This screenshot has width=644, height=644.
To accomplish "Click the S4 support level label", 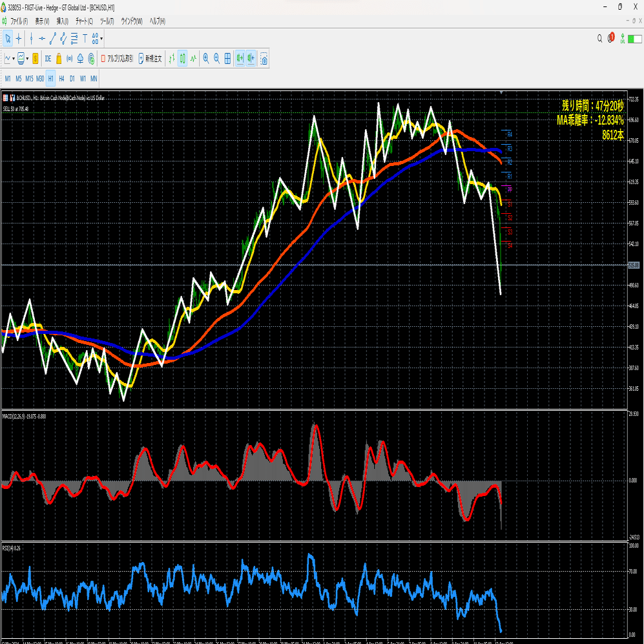I will 510,245.
